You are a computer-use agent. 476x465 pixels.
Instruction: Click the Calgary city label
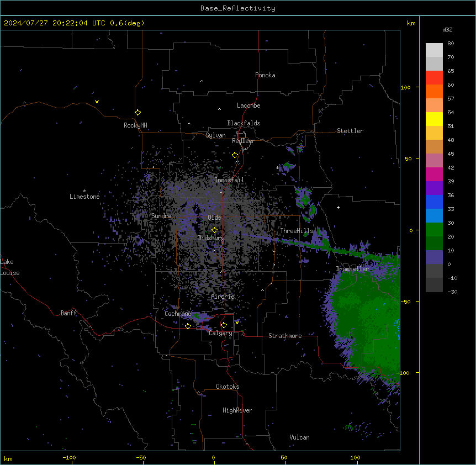coord(221,333)
